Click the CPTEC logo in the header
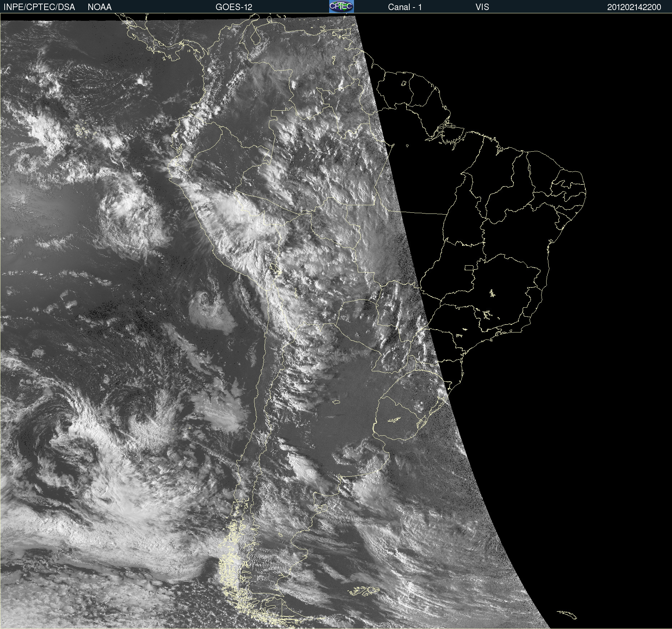Image resolution: width=672 pixels, height=629 pixels. pos(341,6)
